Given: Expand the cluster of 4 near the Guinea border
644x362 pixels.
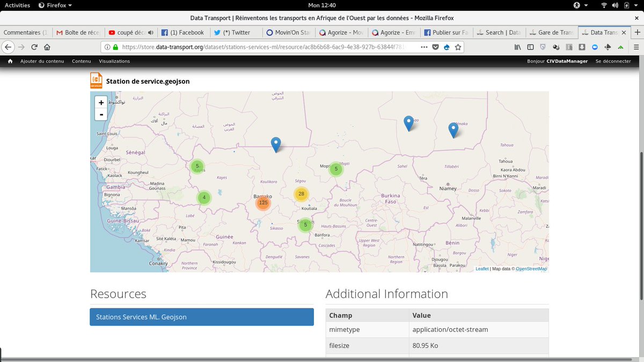Looking at the screenshot, I should click(204, 197).
